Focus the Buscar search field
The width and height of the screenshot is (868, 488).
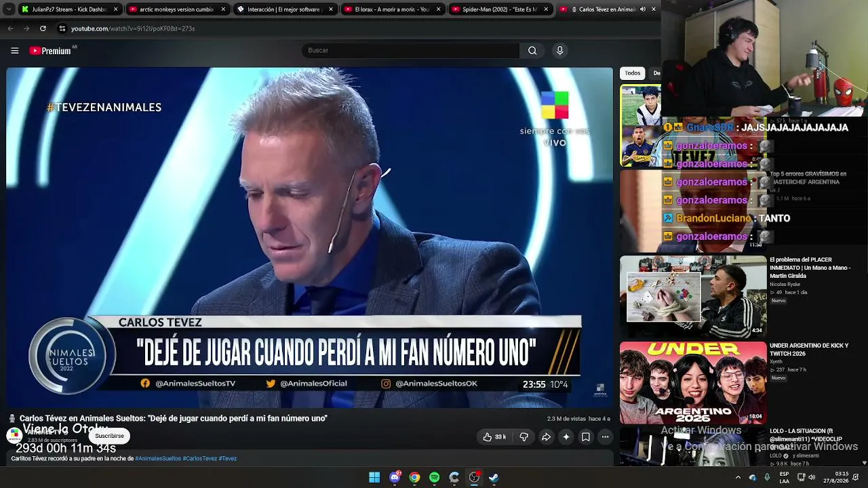coord(411,50)
